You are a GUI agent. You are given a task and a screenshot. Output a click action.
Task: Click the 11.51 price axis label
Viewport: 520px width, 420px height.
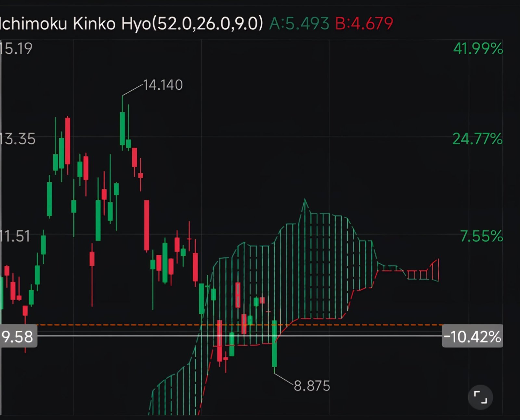(15, 236)
